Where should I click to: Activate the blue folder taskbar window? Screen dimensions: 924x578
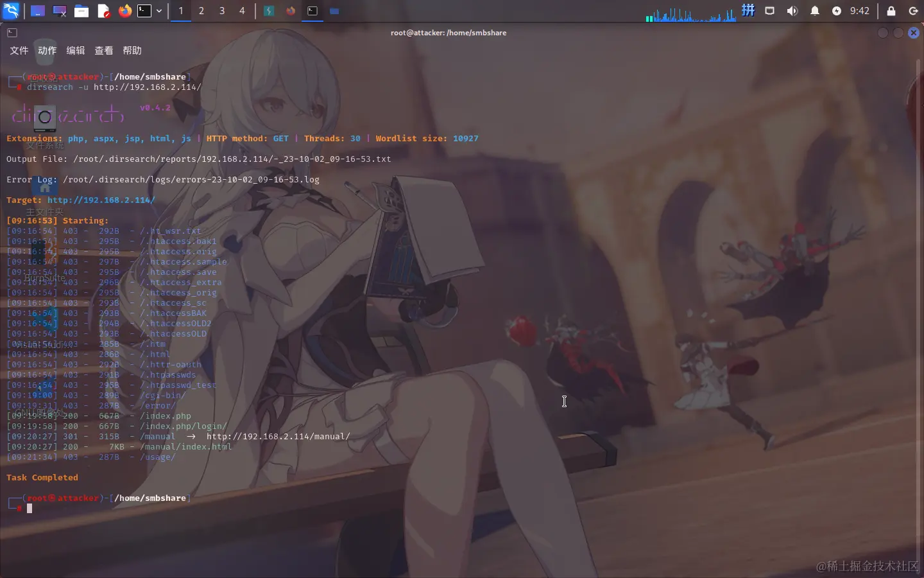tap(334, 11)
